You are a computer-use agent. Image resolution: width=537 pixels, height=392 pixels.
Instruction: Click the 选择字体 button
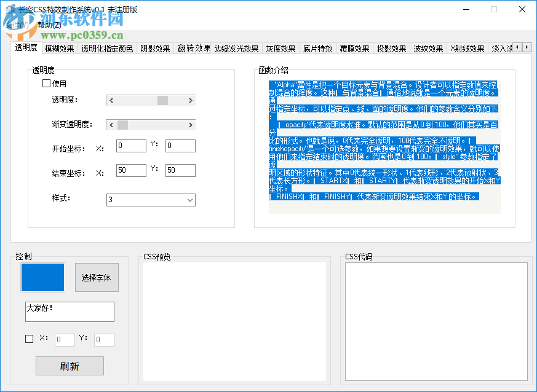97,277
